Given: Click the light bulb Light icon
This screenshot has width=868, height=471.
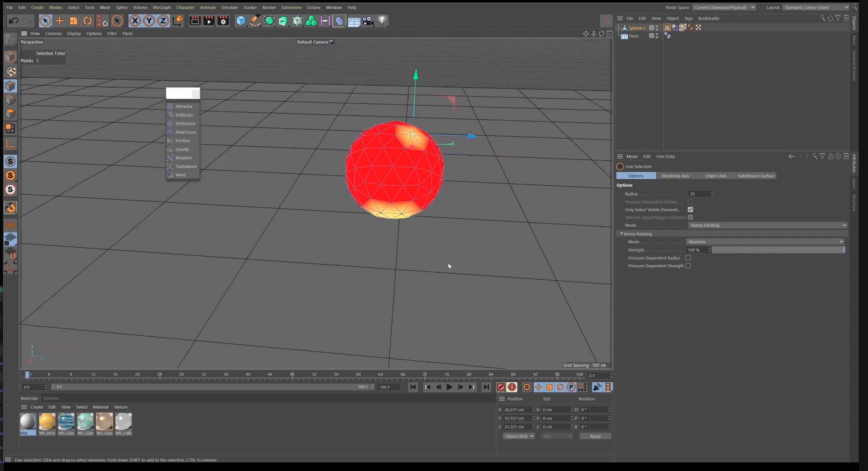Looking at the screenshot, I should click(382, 21).
